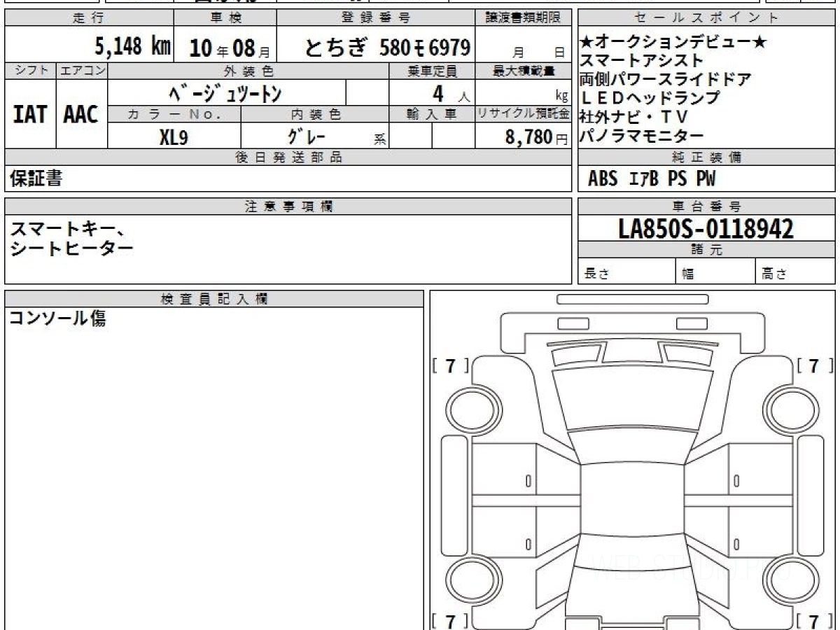Click the 最大積載量 header
The height and width of the screenshot is (630, 840).
point(523,71)
